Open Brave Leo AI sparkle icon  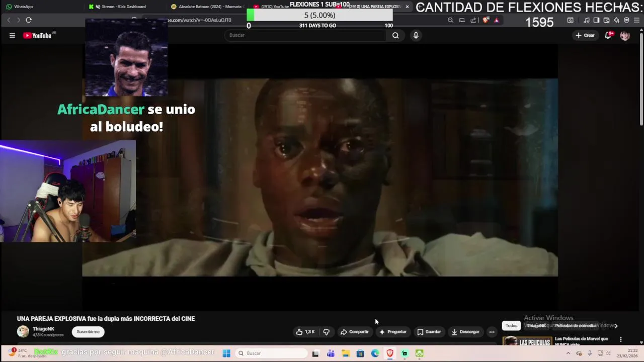click(x=616, y=20)
